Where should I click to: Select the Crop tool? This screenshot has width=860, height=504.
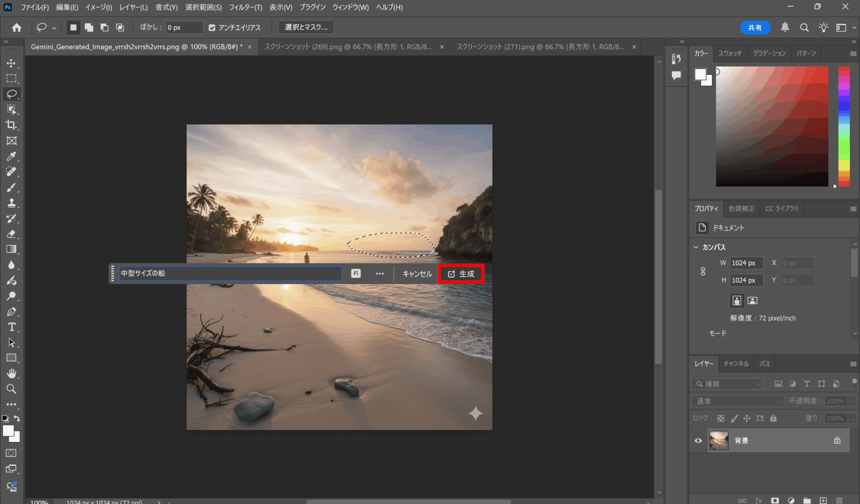[11, 125]
